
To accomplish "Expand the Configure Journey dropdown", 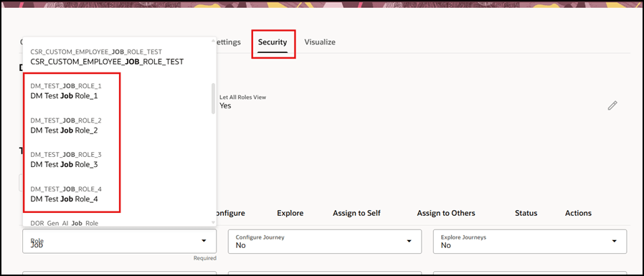I will pos(409,241).
